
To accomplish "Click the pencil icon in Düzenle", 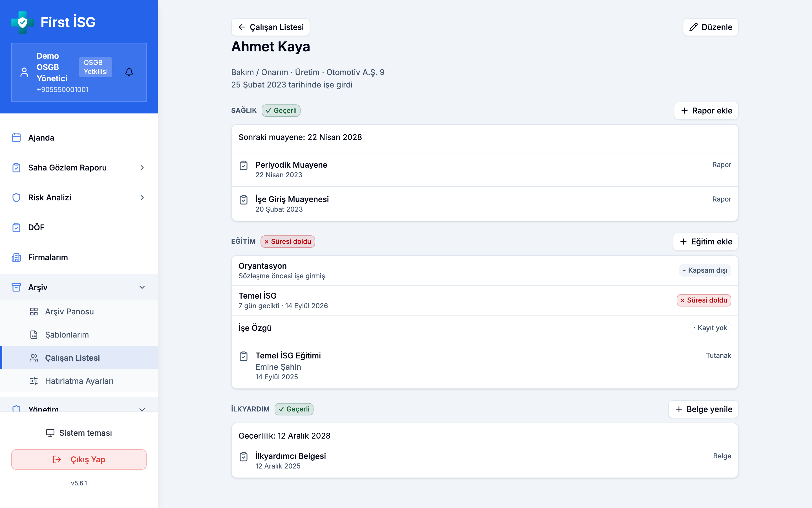I will (x=694, y=27).
